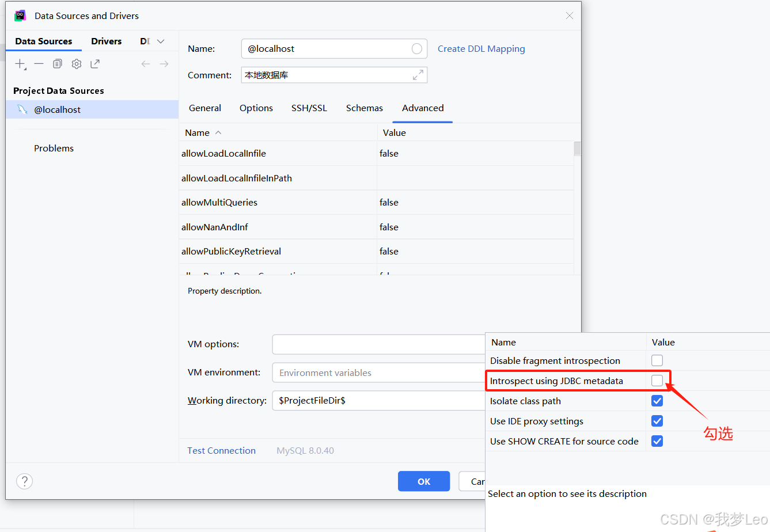Click the Value column header in properties table
The height and width of the screenshot is (532, 770).
395,132
